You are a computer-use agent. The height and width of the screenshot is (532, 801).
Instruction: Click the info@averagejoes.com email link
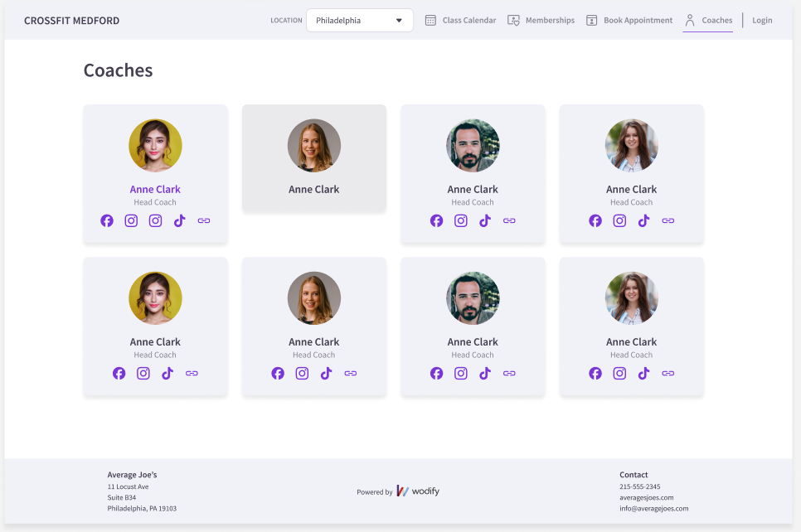tap(654, 509)
